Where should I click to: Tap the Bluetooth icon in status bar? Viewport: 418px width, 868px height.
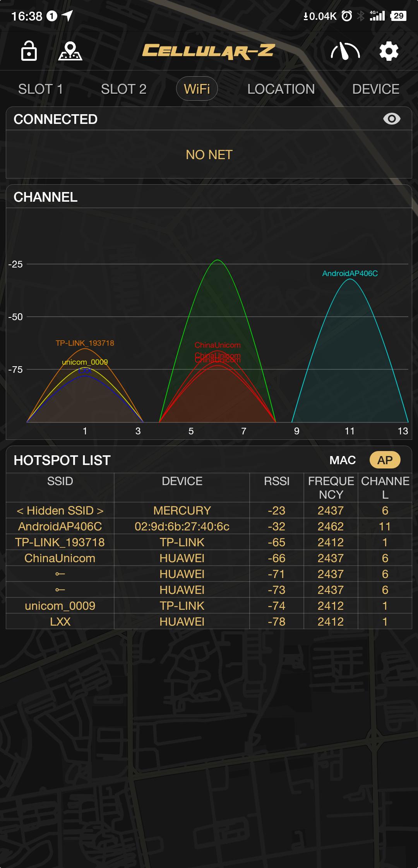click(361, 16)
